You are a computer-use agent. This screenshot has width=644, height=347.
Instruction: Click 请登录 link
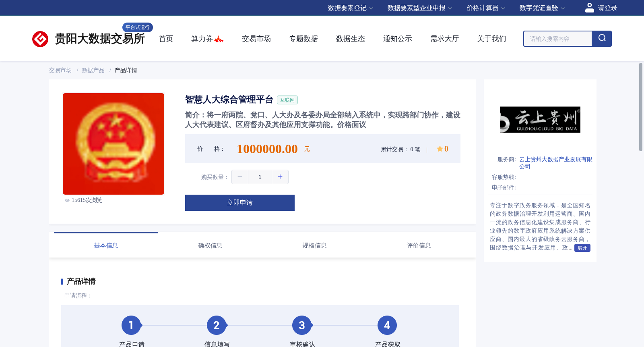click(607, 8)
